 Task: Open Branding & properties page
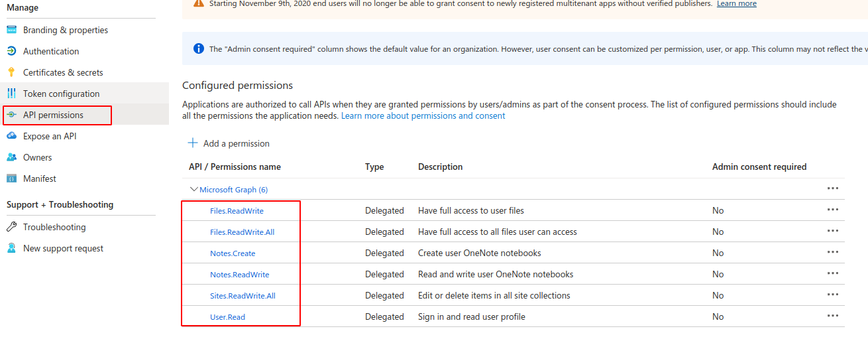66,30
